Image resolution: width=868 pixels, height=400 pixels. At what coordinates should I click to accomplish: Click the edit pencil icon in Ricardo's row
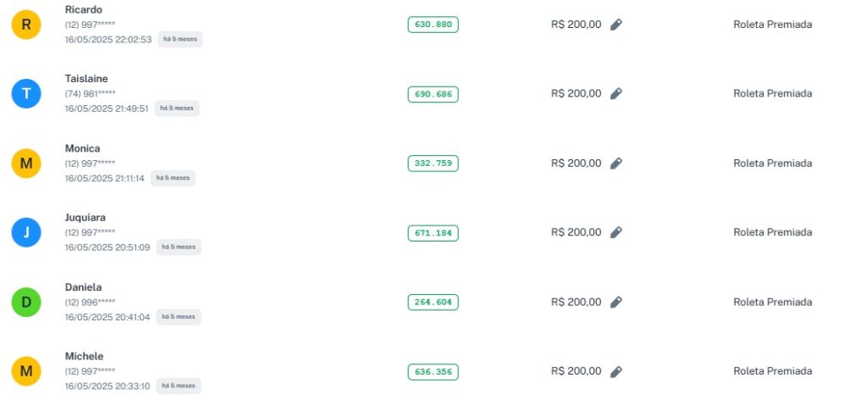tap(616, 25)
